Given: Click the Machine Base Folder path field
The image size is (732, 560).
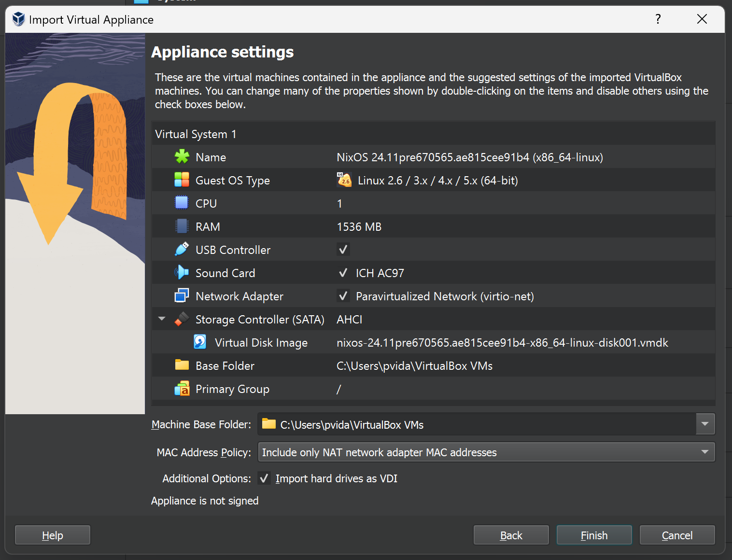Looking at the screenshot, I should (x=477, y=424).
